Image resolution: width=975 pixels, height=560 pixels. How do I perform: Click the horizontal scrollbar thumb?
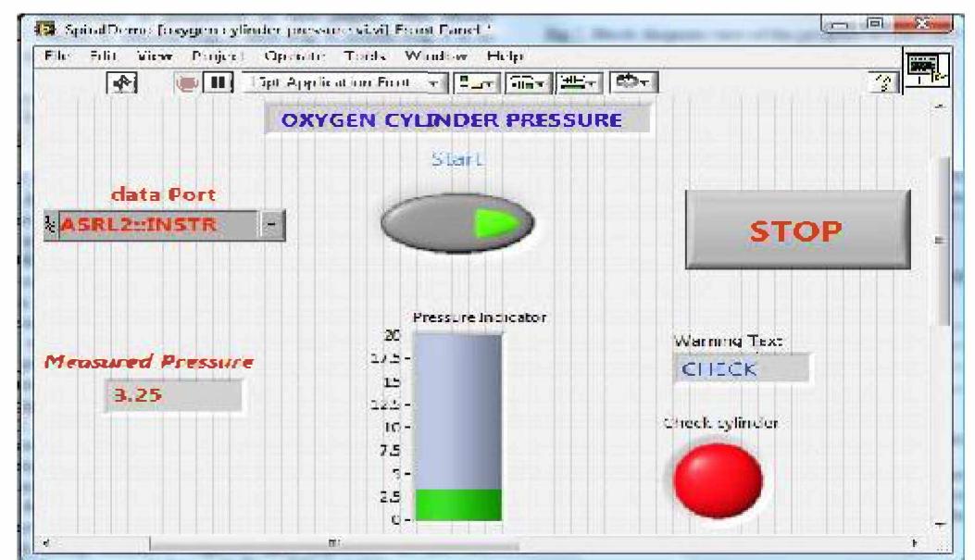334,544
